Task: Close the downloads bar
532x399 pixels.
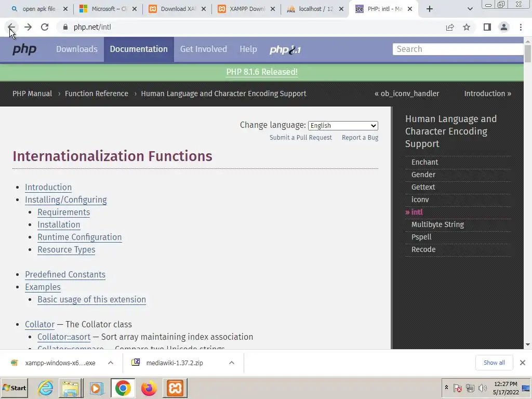Action: [523, 363]
